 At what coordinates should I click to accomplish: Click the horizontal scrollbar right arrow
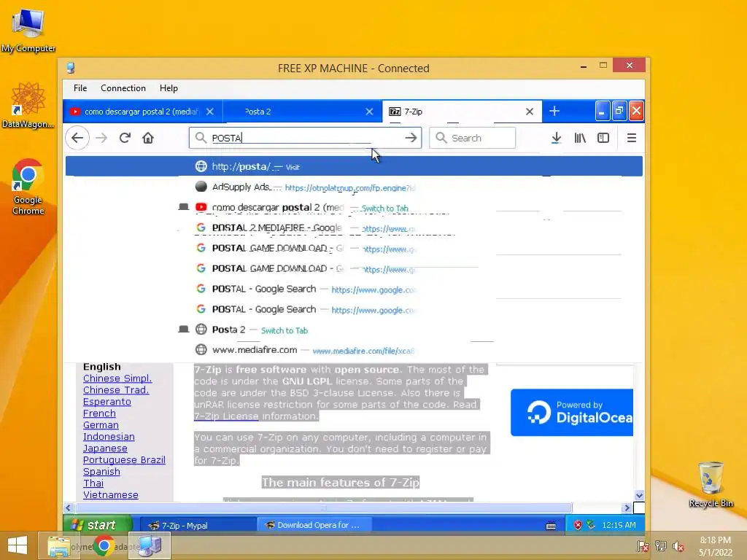tap(627, 508)
